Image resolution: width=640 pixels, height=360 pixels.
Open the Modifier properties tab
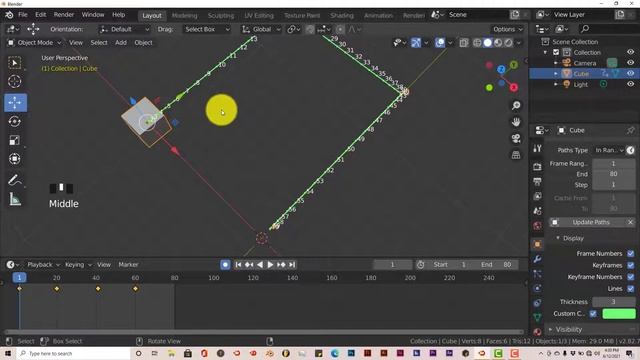click(x=537, y=259)
